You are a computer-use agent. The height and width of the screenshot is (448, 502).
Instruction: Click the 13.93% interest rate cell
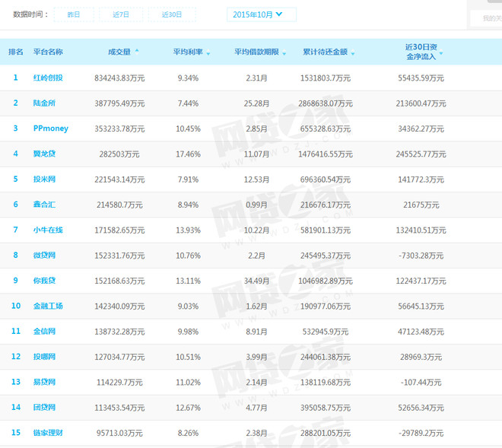coord(188,230)
